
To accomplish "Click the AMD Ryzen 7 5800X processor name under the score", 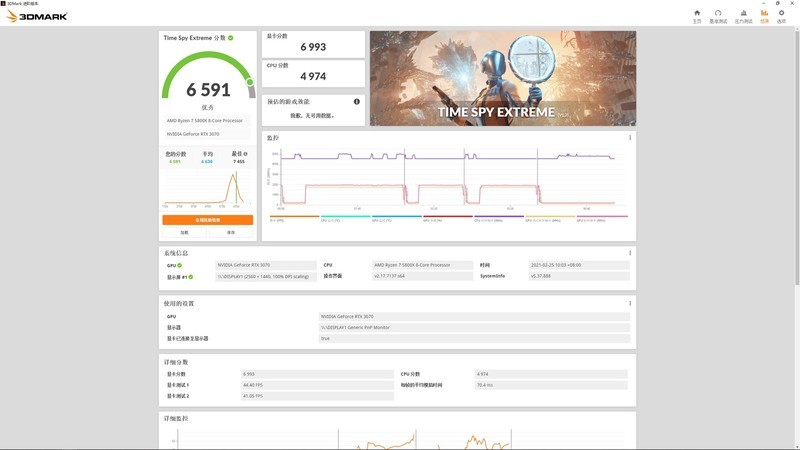I will point(205,120).
